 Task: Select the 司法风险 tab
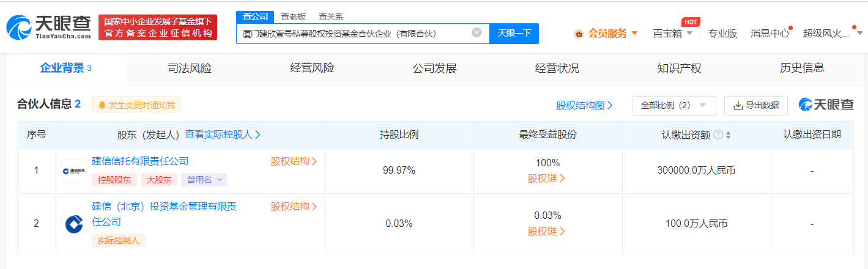[190, 68]
